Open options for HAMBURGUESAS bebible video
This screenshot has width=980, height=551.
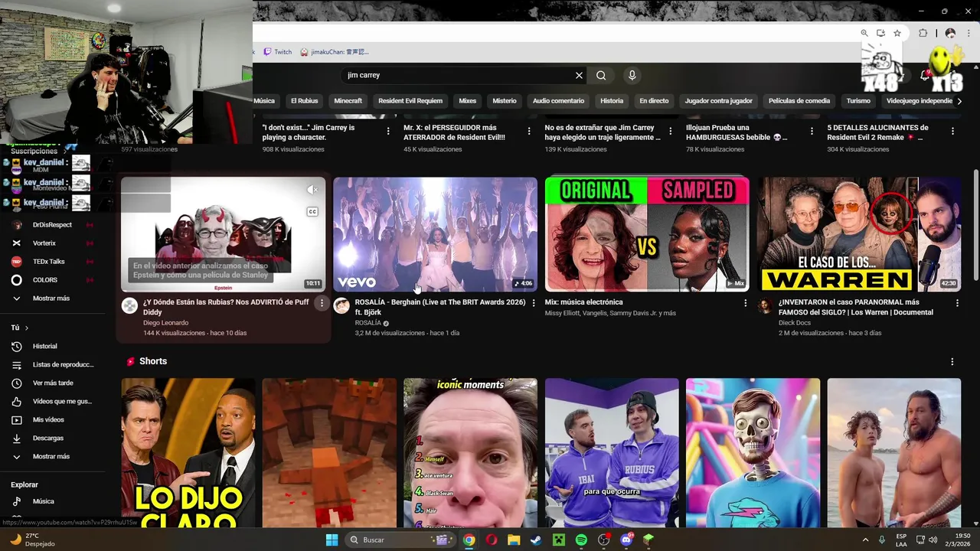click(x=812, y=132)
